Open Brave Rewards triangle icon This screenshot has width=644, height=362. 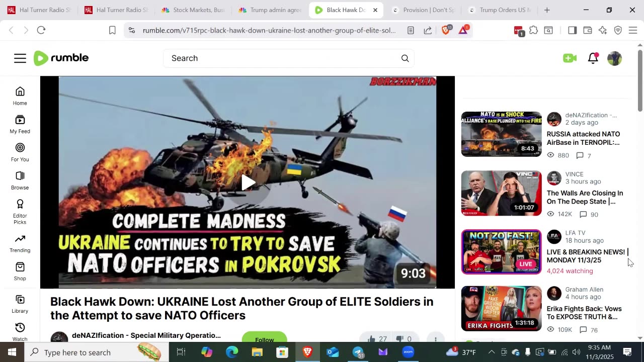tap(464, 30)
